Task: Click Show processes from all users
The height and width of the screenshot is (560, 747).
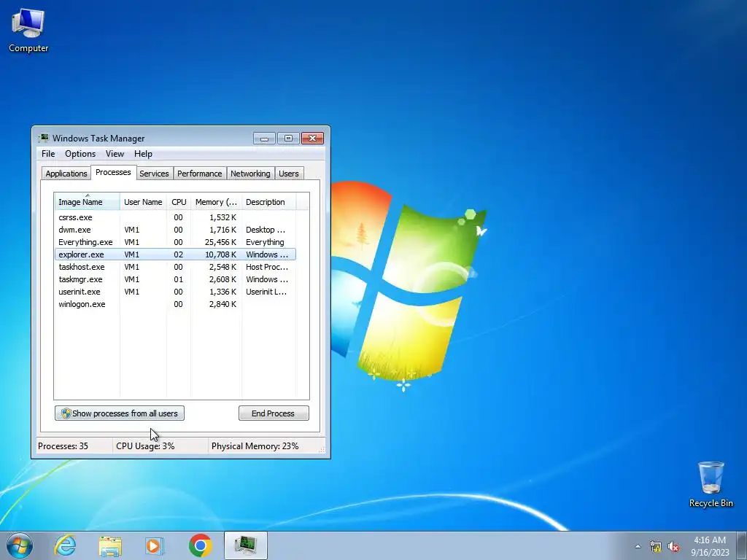Action: pos(120,413)
